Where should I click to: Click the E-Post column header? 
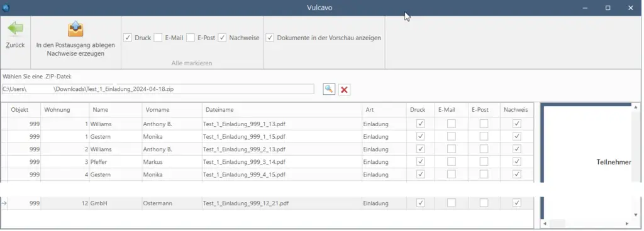point(484,110)
